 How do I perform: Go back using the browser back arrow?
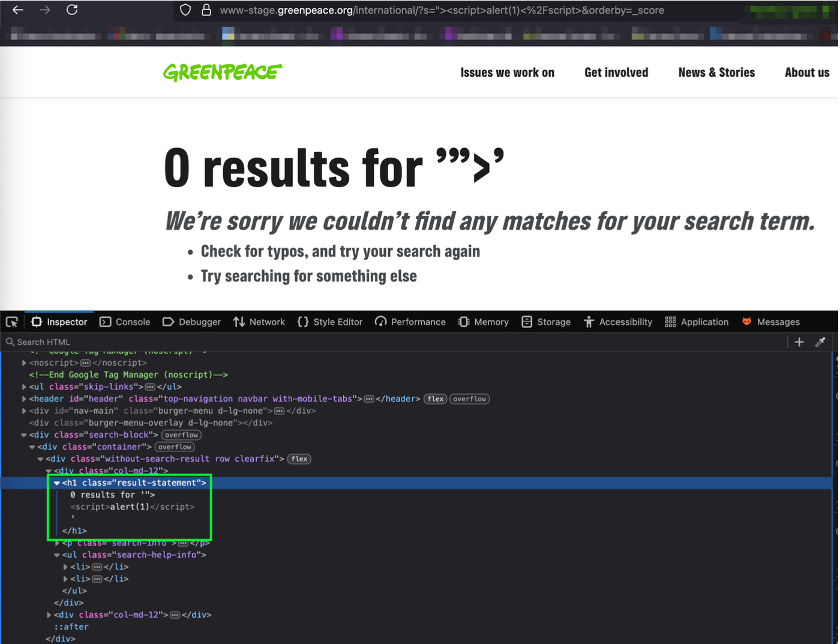coord(18,10)
